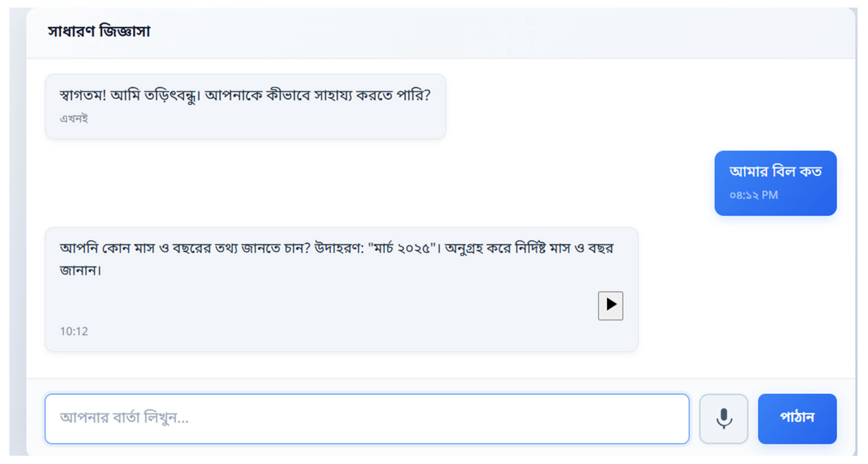Click the 10:12 timestamp in bot reply

[74, 331]
